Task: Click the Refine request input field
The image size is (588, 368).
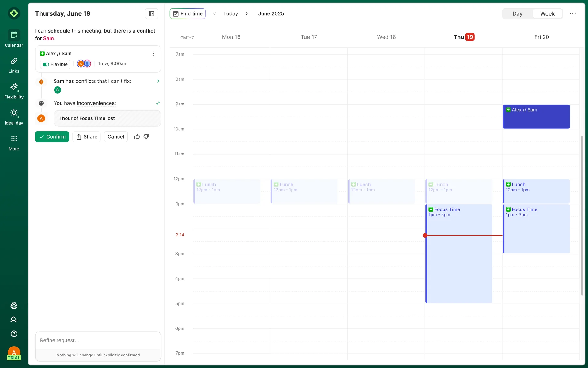Action: coord(98,340)
